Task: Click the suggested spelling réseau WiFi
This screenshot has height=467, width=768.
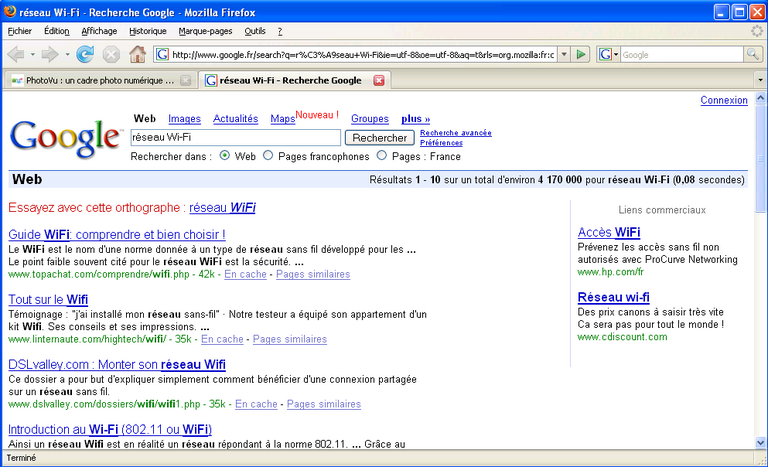Action: (222, 208)
